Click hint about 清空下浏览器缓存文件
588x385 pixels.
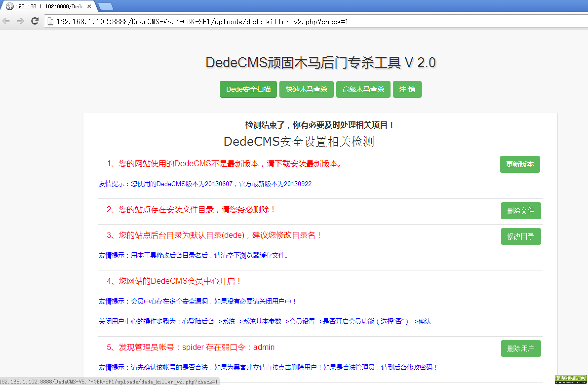[x=194, y=255]
